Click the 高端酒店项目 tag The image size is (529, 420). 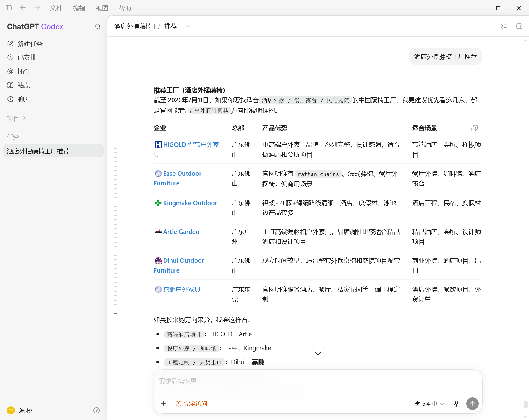[x=184, y=334]
